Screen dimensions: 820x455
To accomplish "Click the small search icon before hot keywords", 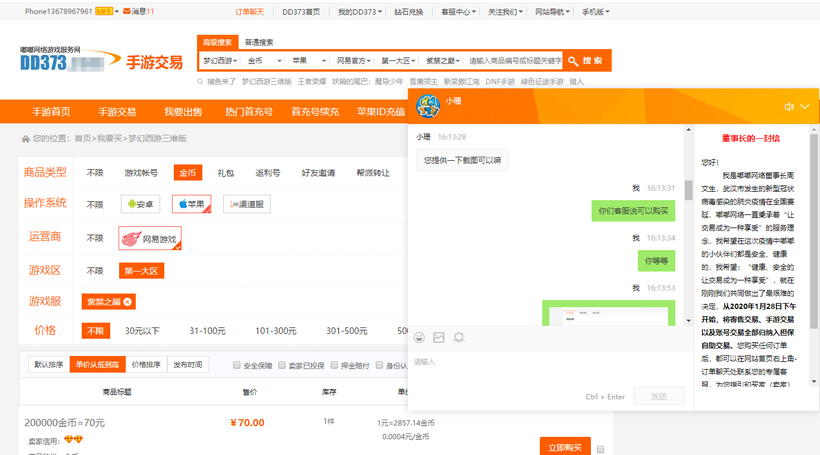I will 200,82.
